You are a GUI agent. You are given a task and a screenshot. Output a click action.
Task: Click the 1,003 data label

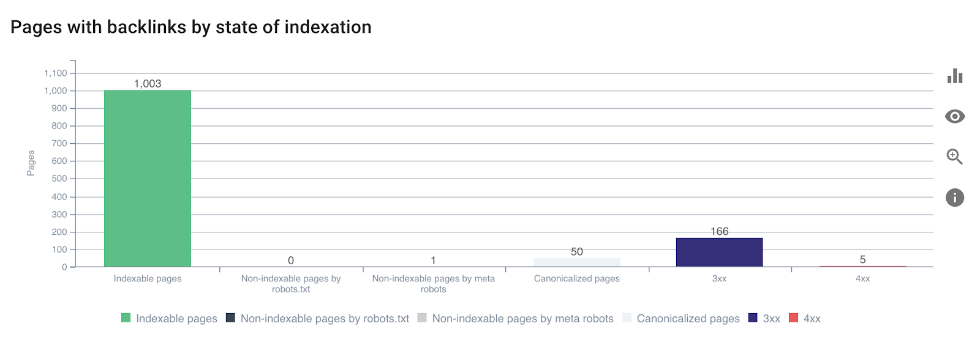tap(148, 84)
